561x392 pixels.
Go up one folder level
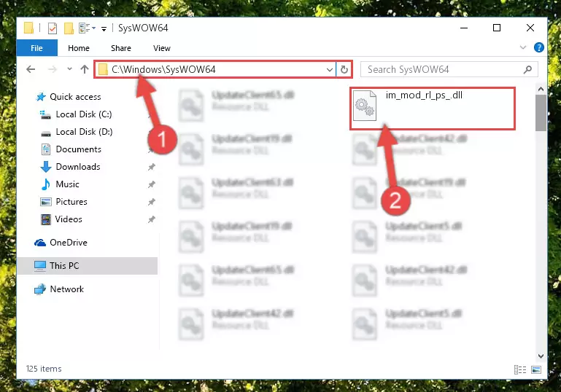(85, 69)
